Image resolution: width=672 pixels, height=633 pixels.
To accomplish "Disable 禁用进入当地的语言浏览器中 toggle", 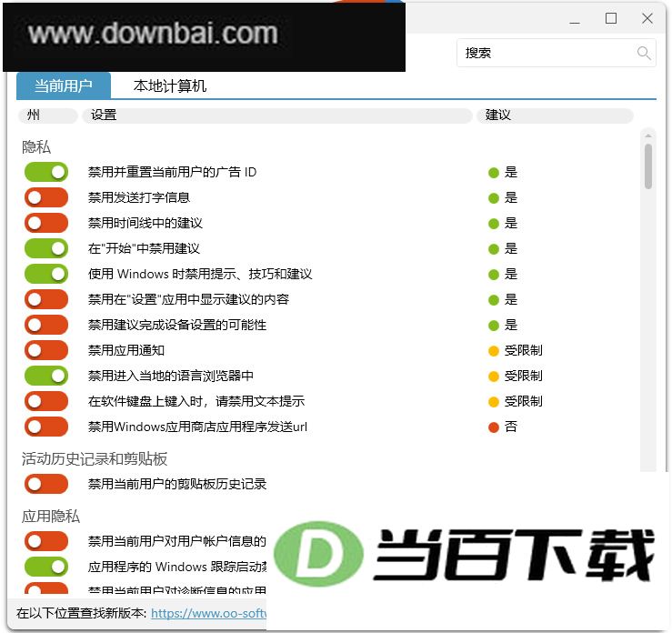I will click(46, 376).
